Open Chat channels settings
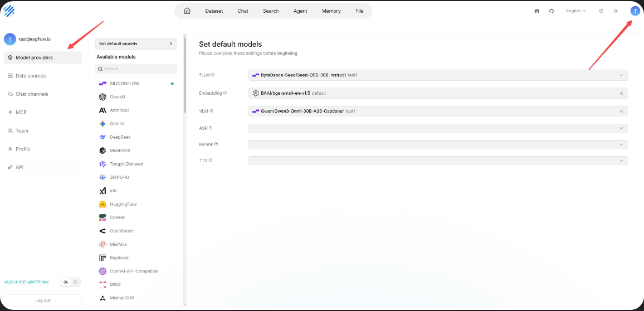644x311 pixels. pyautogui.click(x=43, y=94)
